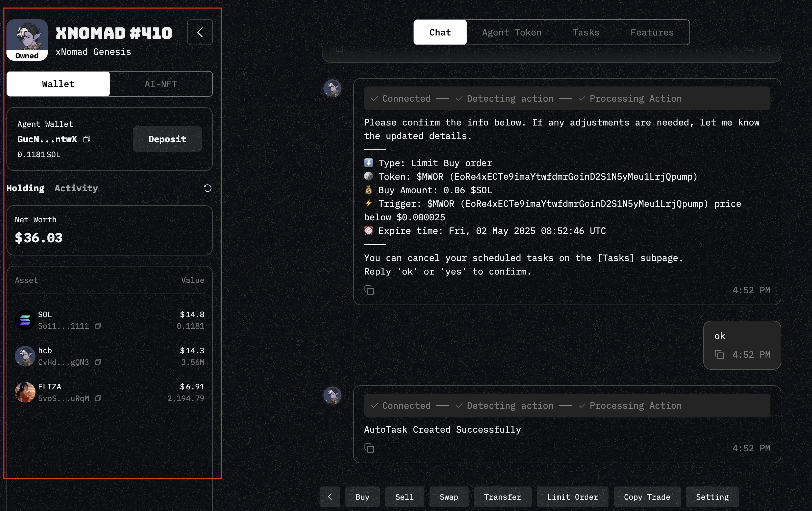This screenshot has width=812, height=511.
Task: Open the Agent Token tab
Action: coord(511,32)
